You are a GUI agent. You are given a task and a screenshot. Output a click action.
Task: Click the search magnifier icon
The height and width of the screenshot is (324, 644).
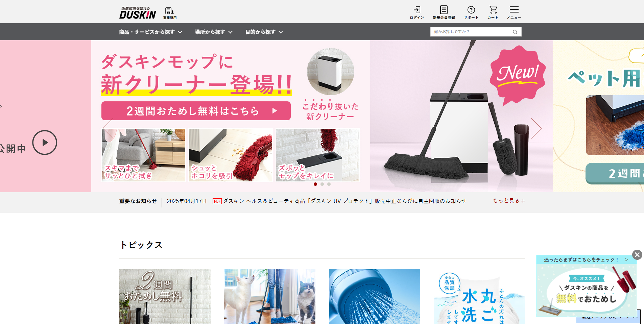[x=515, y=32]
